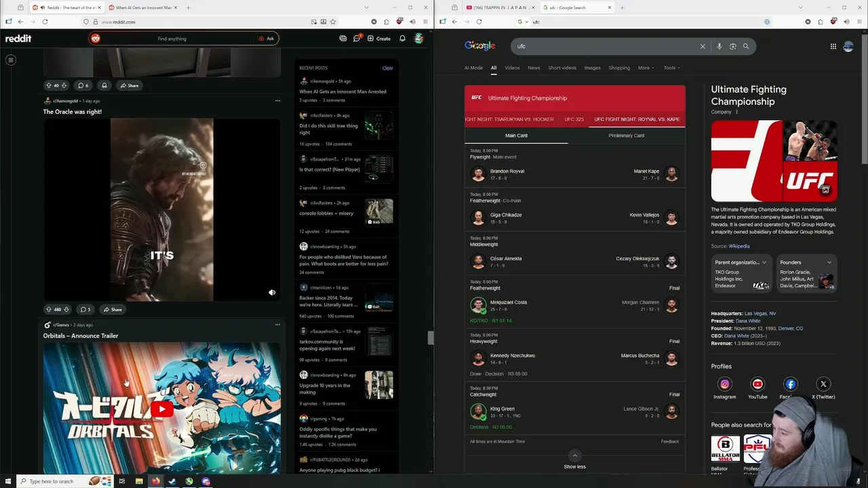Open UFC Instagram profile
The width and height of the screenshot is (868, 488).
pyautogui.click(x=724, y=384)
